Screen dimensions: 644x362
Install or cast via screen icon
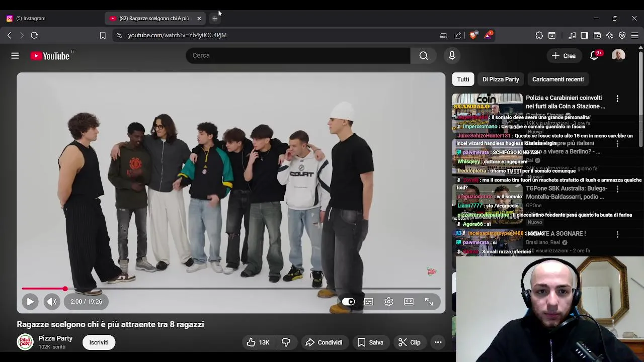[443, 35]
